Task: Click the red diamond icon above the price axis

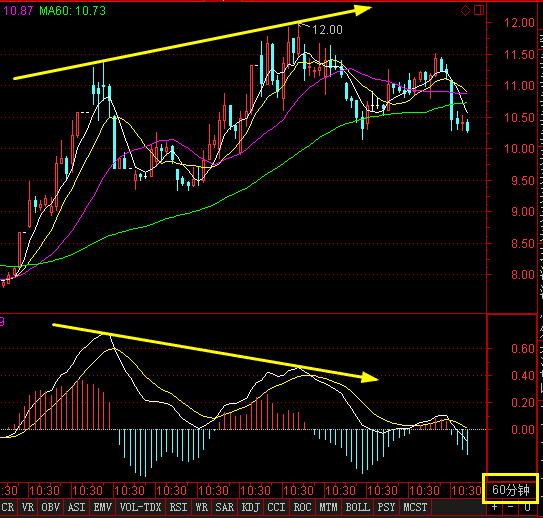Action: 465,11
